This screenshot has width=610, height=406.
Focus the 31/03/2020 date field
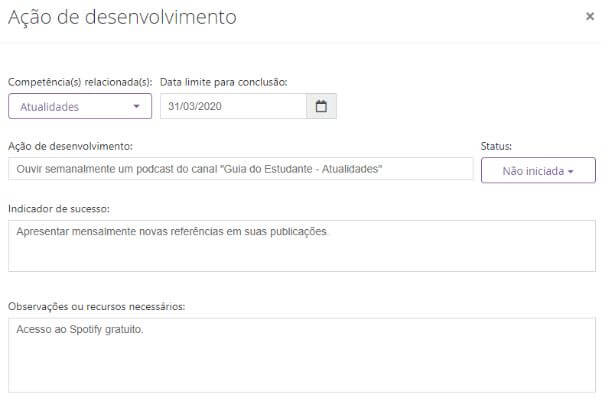coord(233,106)
